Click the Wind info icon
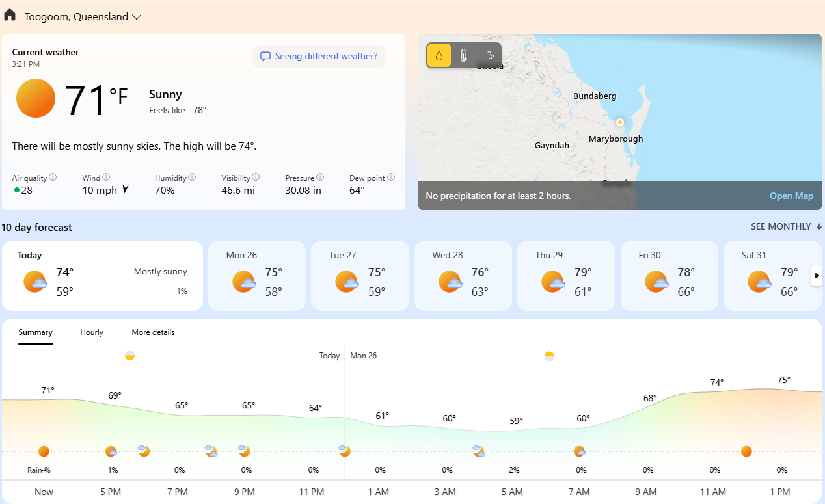The height and width of the screenshot is (504, 825). click(106, 177)
